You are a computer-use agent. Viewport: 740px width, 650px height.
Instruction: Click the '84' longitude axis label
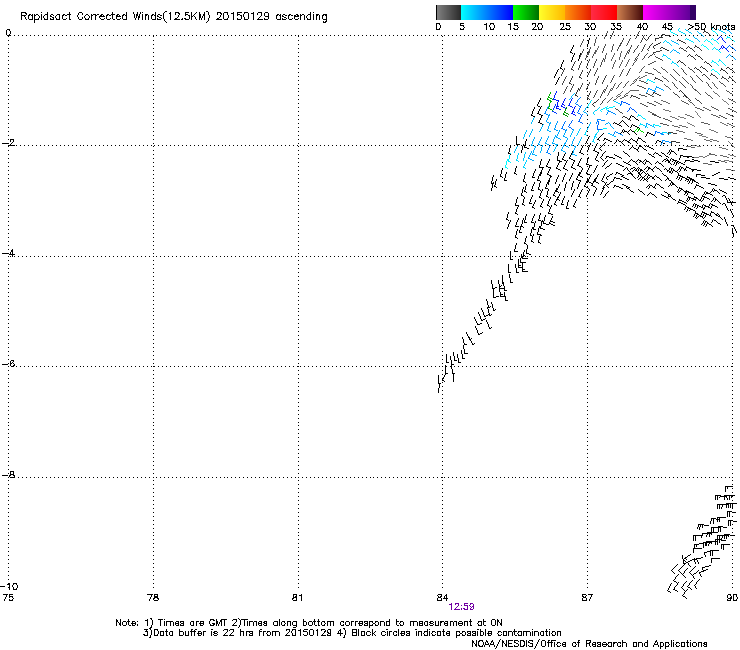442,597
